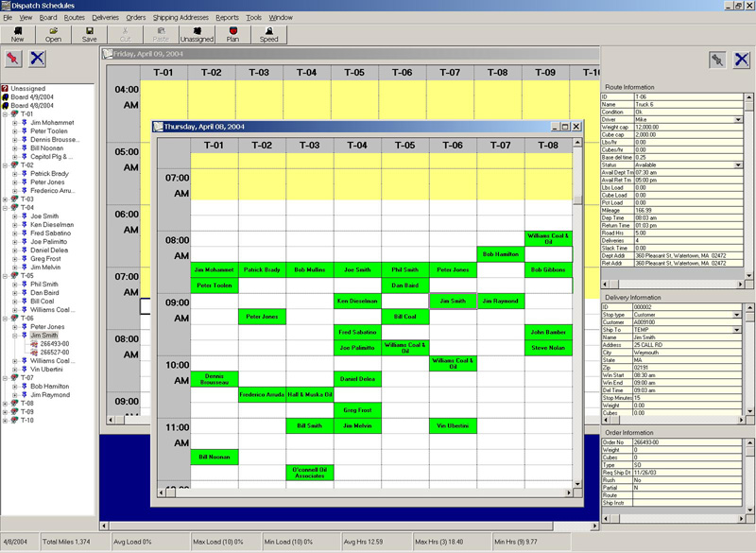Click the Weight cap value field

[689, 127]
